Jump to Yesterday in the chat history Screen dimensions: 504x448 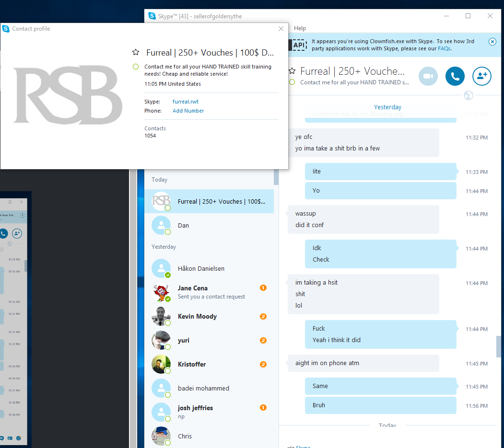pos(387,107)
